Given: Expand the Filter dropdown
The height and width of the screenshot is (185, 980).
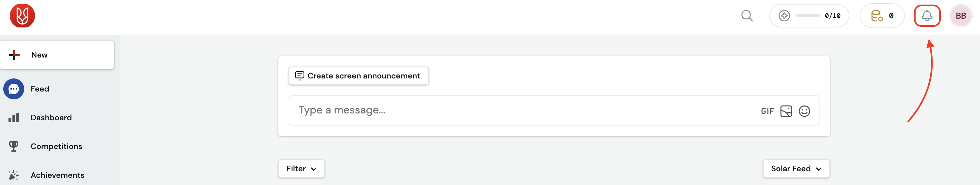Looking at the screenshot, I should pyautogui.click(x=301, y=168).
